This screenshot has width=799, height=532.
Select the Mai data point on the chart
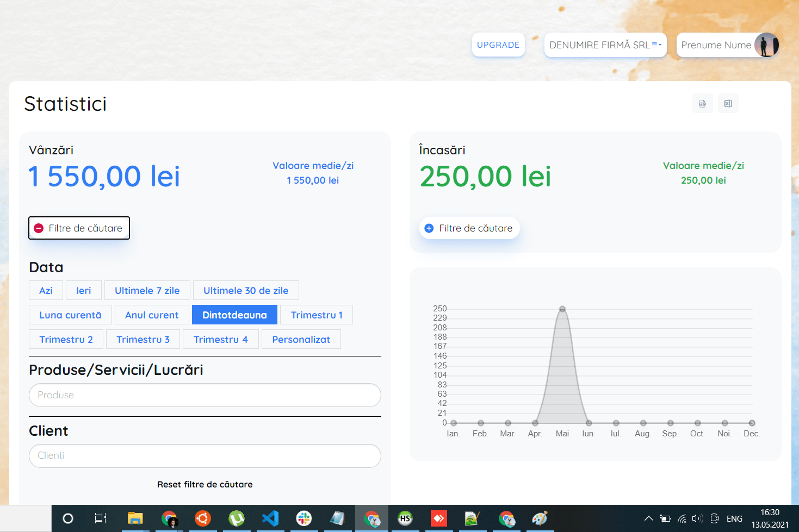tap(562, 309)
